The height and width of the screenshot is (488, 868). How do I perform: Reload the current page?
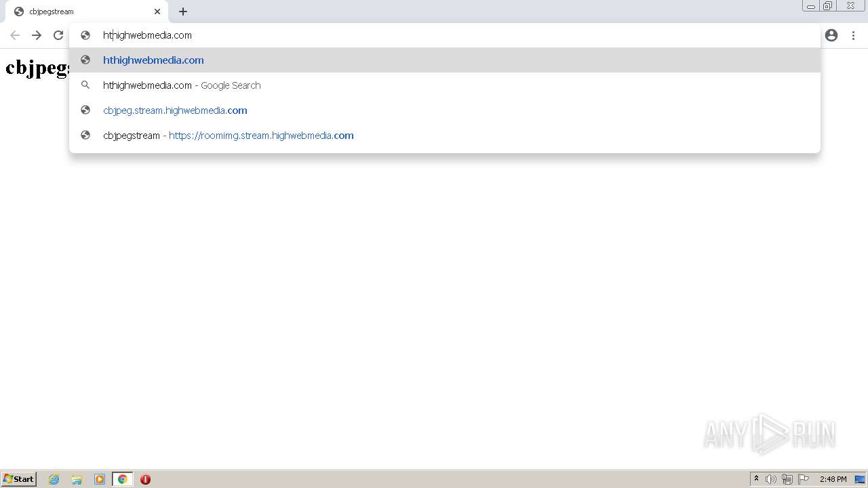click(58, 35)
